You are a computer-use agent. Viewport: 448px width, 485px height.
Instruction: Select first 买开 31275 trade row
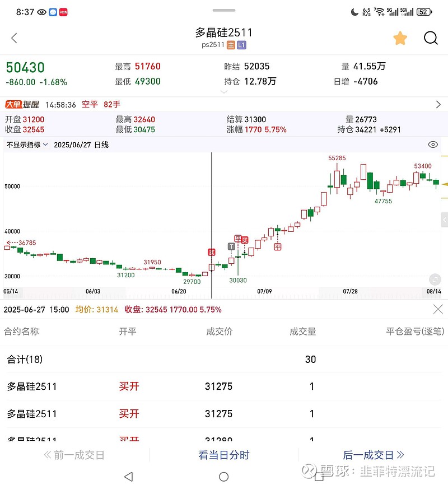pyautogui.click(x=224, y=386)
